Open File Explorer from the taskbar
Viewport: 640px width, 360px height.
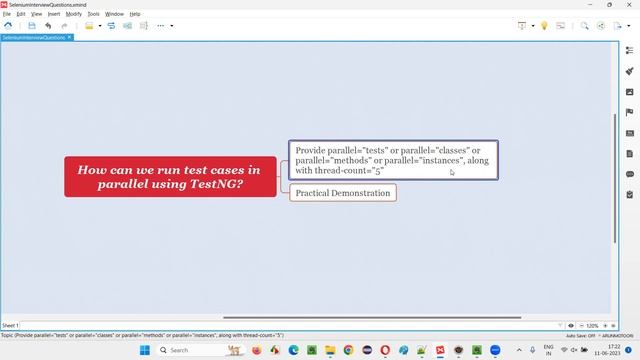330,350
